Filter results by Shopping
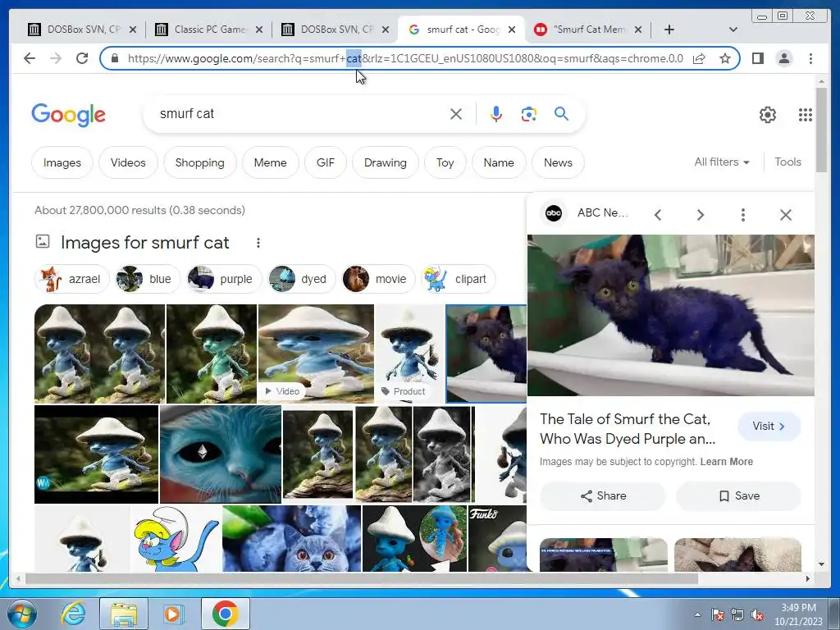 tap(200, 162)
